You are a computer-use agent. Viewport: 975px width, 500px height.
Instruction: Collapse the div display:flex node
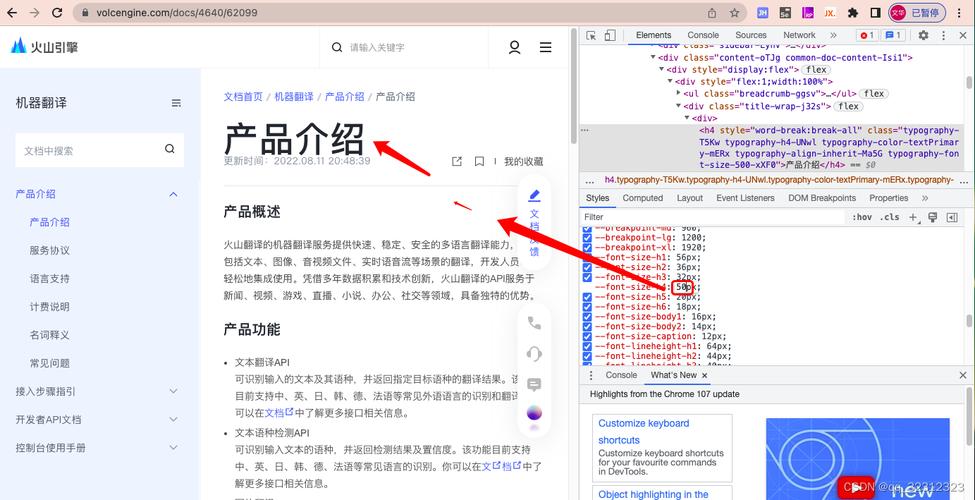coord(662,70)
